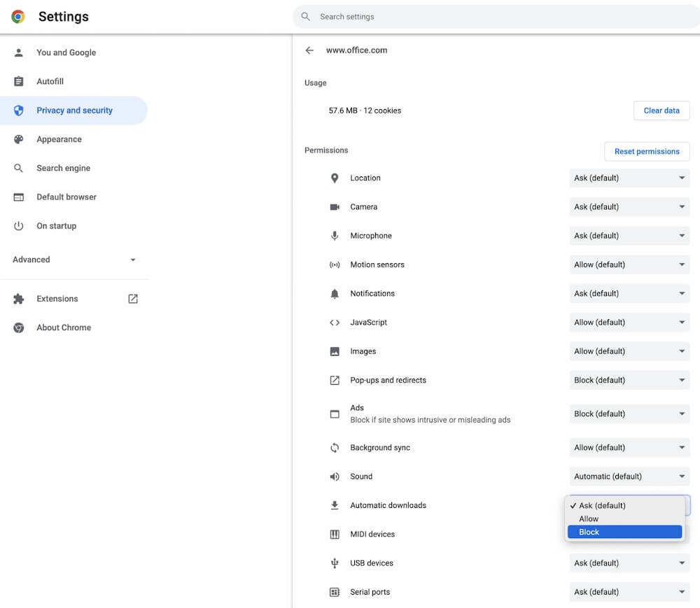Click the Pop-ups and redirects icon
This screenshot has width=700, height=608.
click(335, 380)
